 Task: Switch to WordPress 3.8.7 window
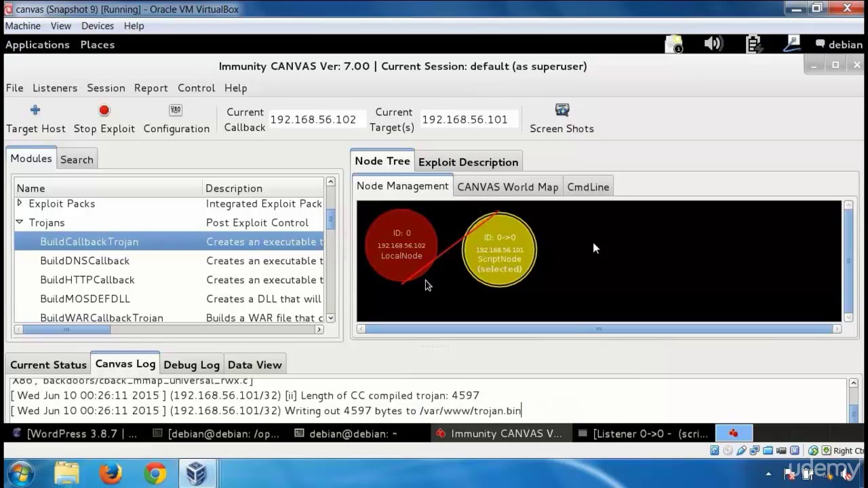(75, 434)
